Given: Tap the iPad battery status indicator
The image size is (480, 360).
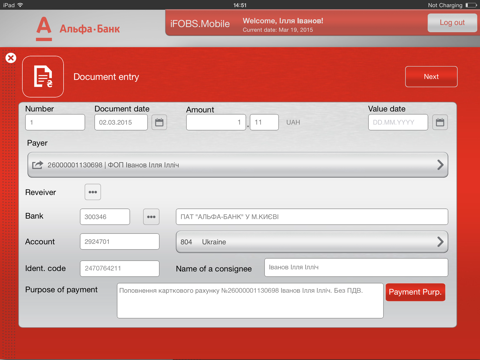Looking at the screenshot, I should (471, 5).
